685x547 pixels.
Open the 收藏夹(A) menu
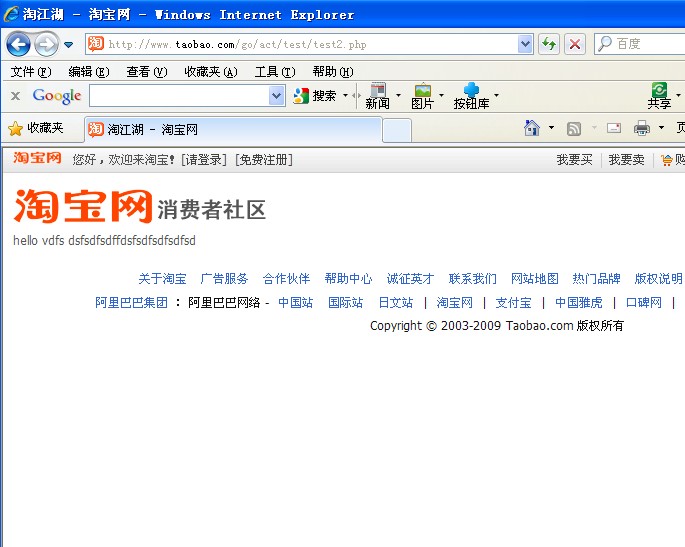pos(211,72)
